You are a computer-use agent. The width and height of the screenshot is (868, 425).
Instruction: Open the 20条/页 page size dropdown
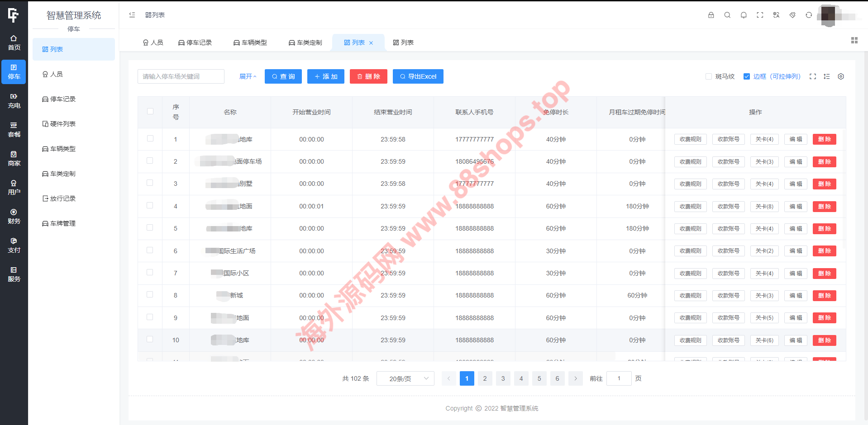(x=405, y=378)
